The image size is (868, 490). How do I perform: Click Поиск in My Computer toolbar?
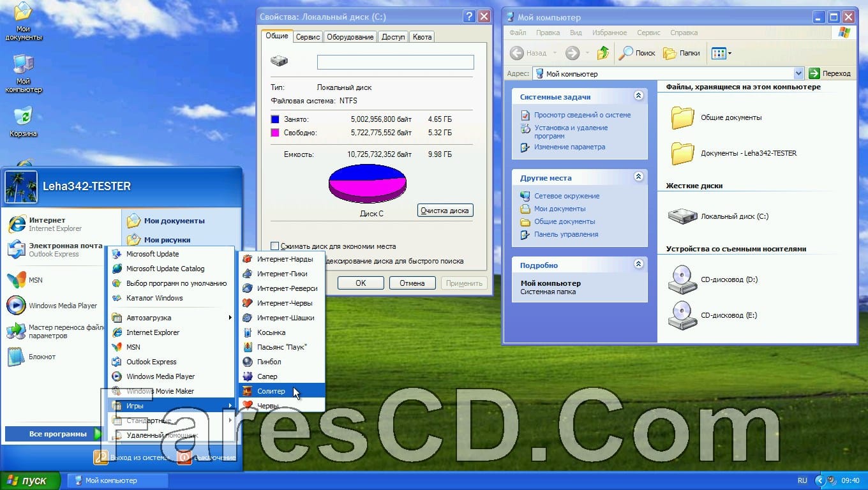[637, 53]
